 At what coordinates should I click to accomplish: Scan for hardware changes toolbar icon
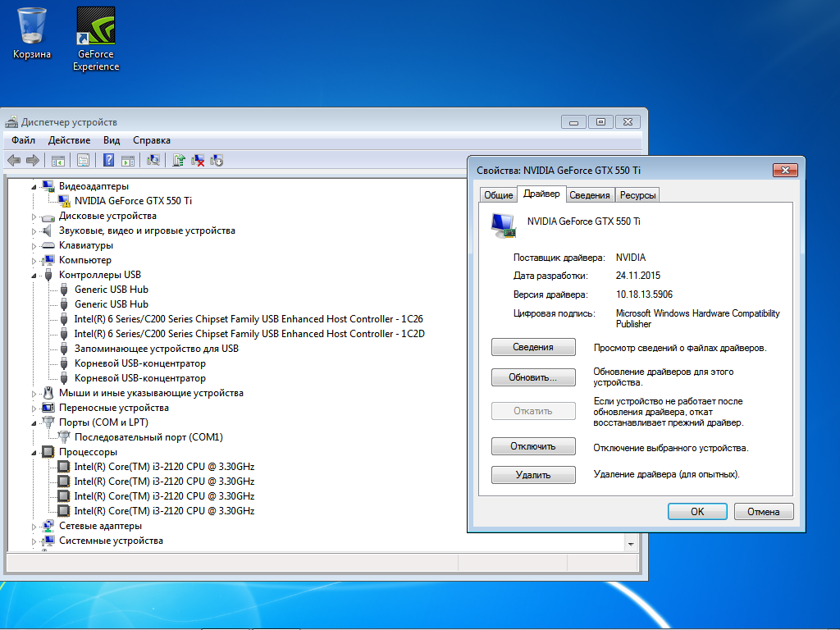point(153,160)
